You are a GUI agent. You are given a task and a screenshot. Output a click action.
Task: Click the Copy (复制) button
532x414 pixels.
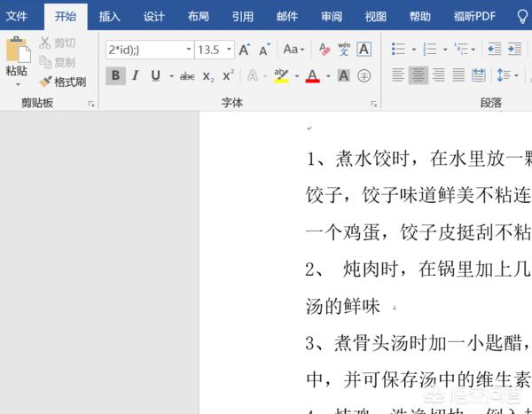(x=57, y=62)
